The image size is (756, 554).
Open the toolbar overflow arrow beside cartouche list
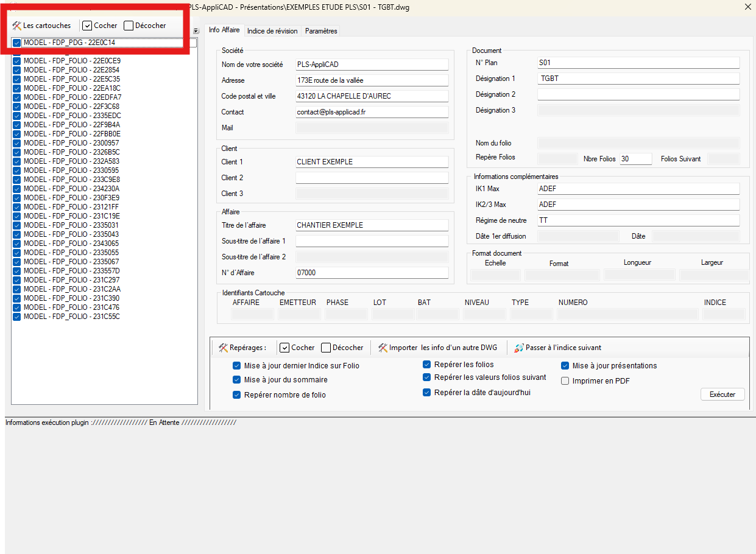click(x=196, y=31)
